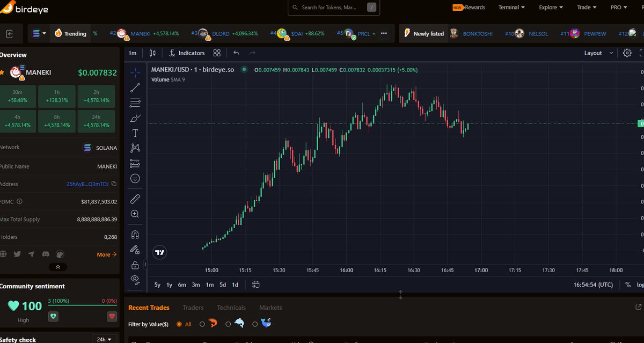The image size is (644, 343).
Task: Switch to the Markets tab
Action: pos(270,308)
